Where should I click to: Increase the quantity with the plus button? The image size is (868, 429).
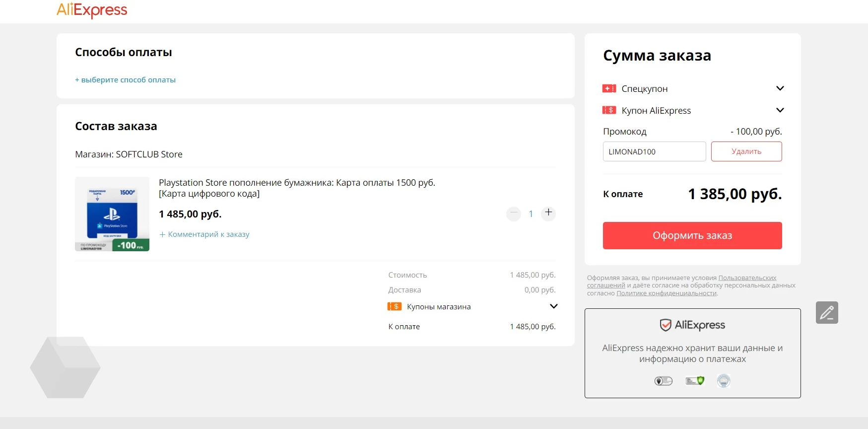(548, 213)
